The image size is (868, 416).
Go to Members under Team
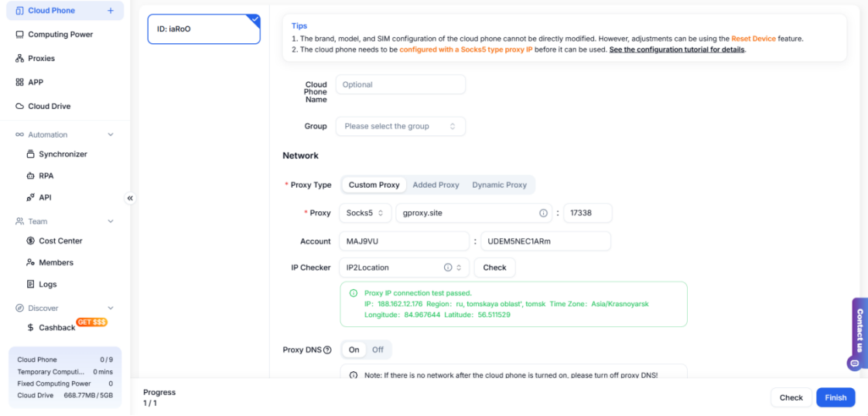[x=56, y=263]
